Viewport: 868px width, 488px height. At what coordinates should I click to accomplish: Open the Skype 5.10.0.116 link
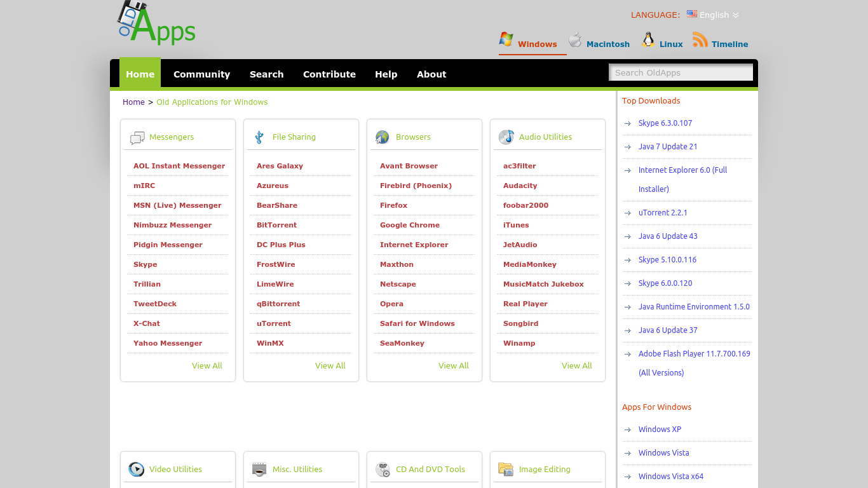click(667, 260)
